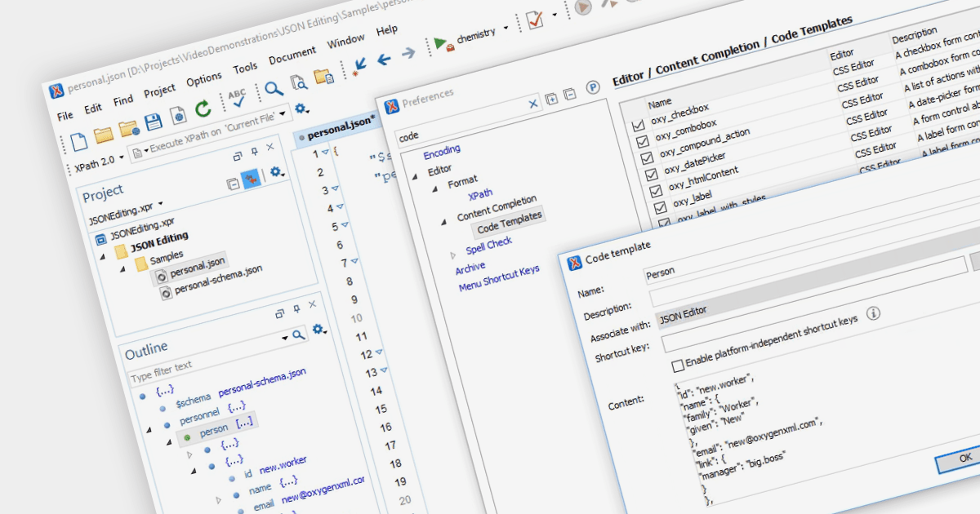Open Archive in Preferences tree
Image resolution: width=980 pixels, height=514 pixels.
pyautogui.click(x=470, y=268)
